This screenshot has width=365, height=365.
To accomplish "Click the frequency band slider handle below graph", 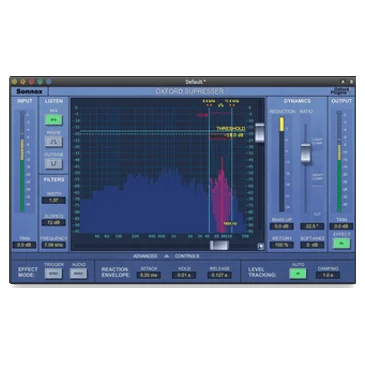I will coord(219,245).
